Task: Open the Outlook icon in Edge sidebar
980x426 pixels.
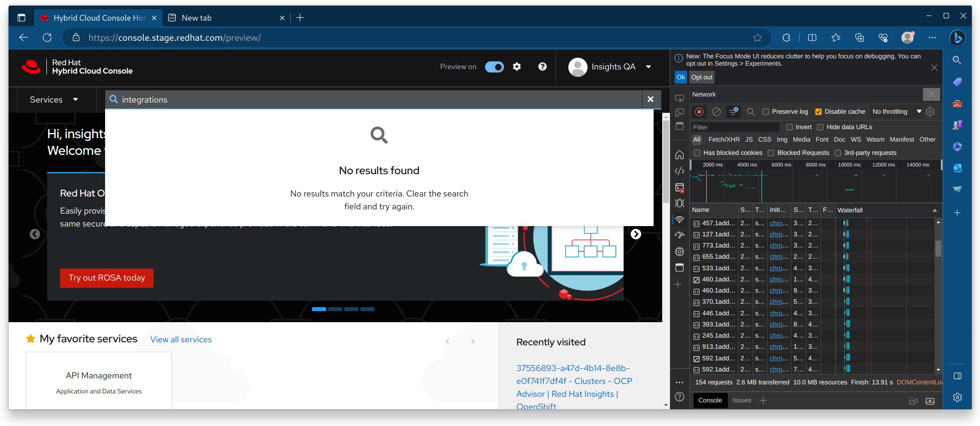Action: point(957,168)
